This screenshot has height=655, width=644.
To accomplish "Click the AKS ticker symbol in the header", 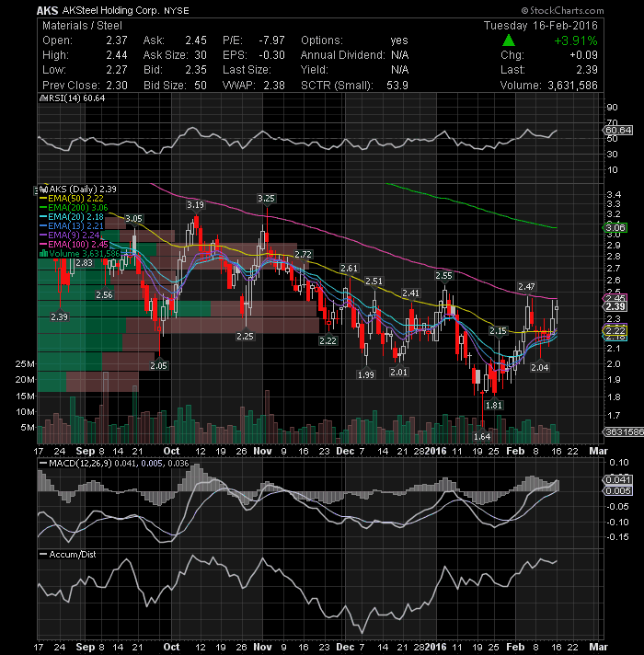I will [x=47, y=10].
